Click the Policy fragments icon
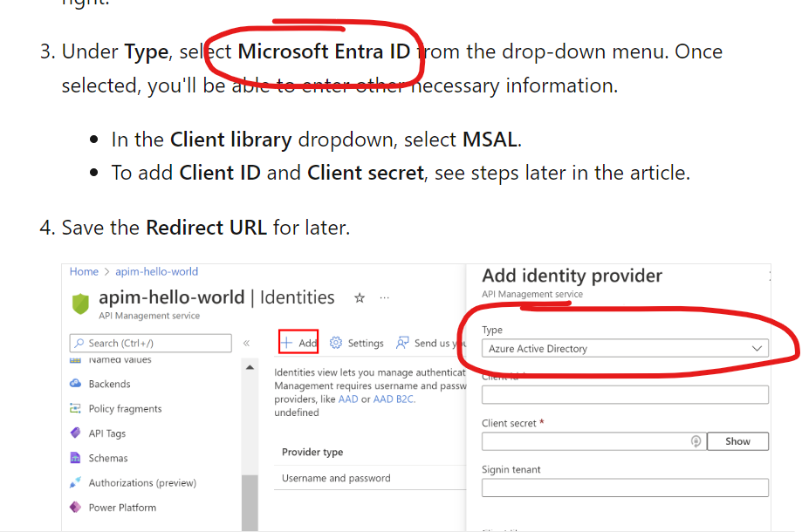This screenshot has height=532, width=802. pos(75,408)
